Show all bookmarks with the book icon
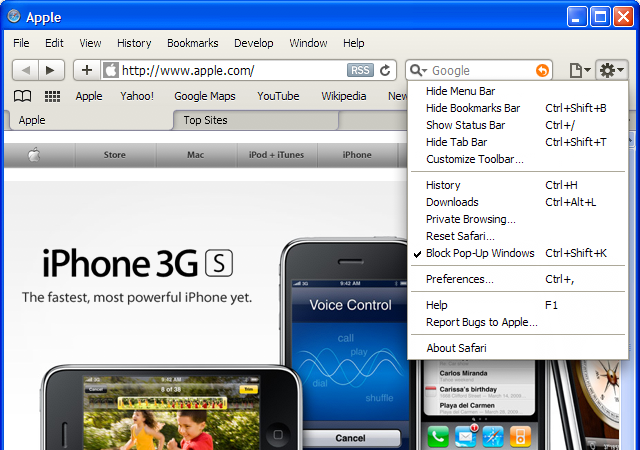 pyautogui.click(x=22, y=96)
